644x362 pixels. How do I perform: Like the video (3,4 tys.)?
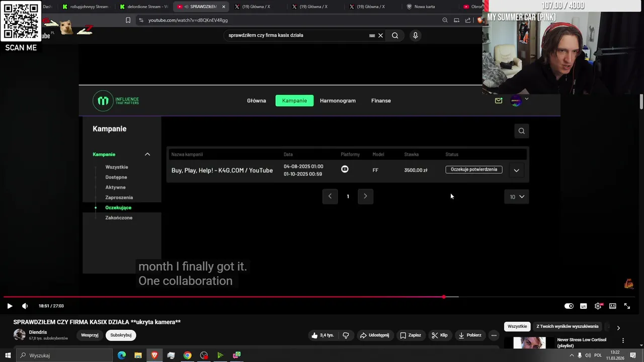click(x=322, y=335)
